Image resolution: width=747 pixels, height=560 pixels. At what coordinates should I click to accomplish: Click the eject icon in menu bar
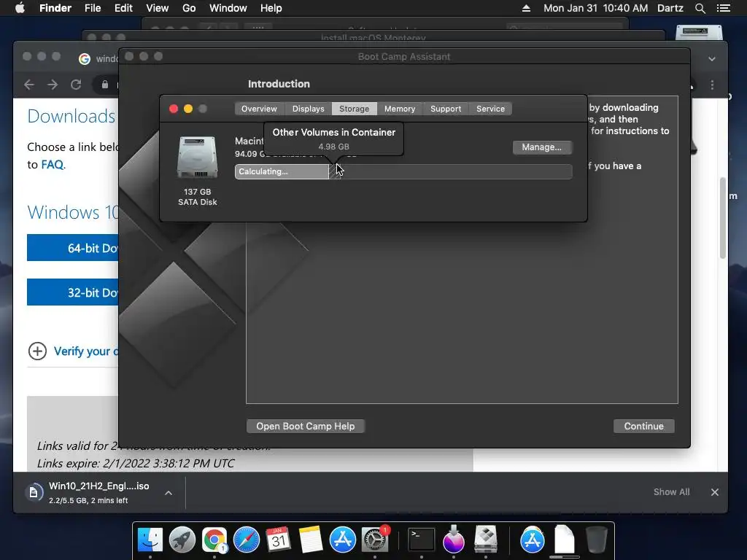click(x=526, y=8)
